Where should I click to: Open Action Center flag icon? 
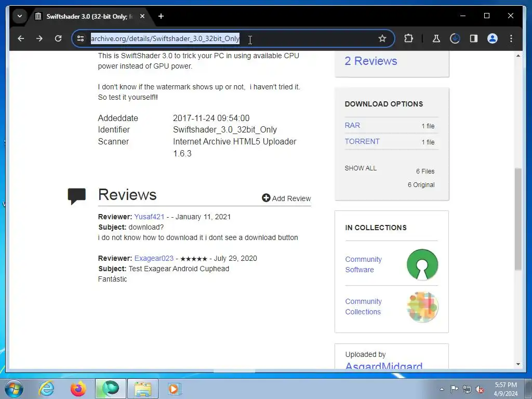pos(454,389)
